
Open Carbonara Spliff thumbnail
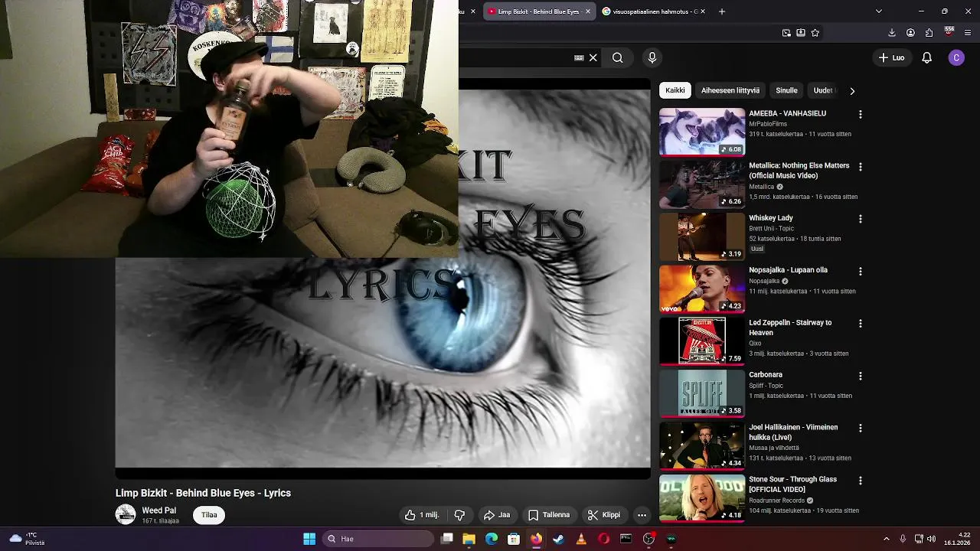click(702, 393)
